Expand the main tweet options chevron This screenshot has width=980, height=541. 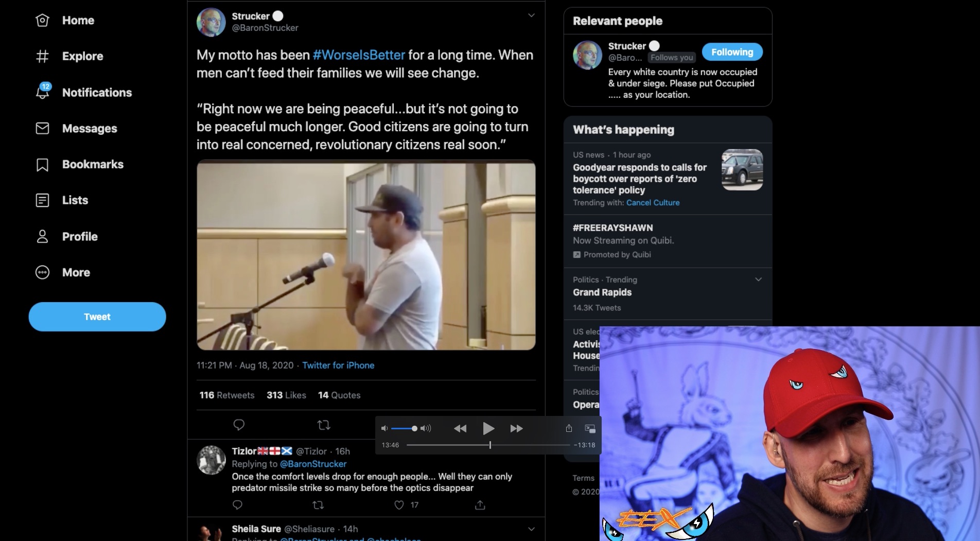tap(531, 15)
